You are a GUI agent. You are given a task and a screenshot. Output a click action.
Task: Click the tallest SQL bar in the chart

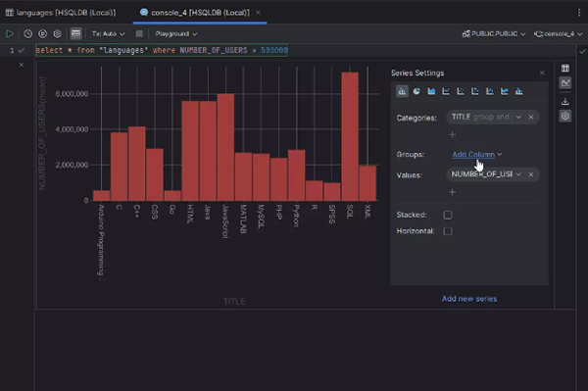tap(350, 136)
